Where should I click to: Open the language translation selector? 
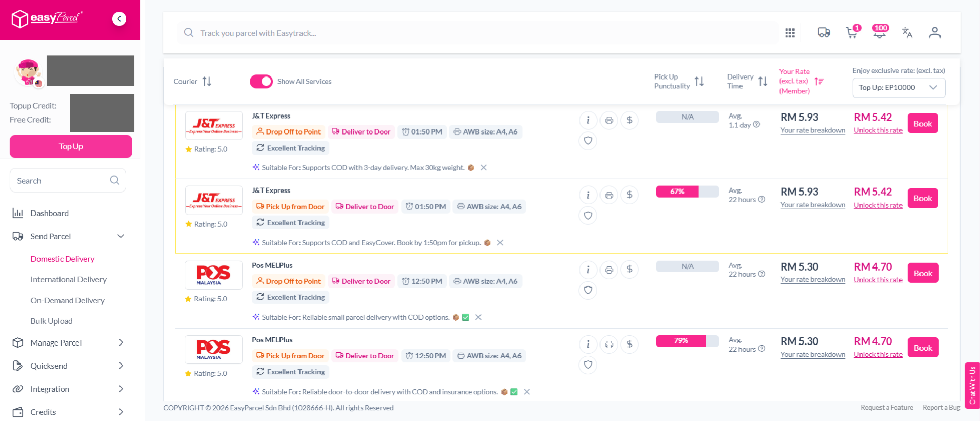point(907,33)
